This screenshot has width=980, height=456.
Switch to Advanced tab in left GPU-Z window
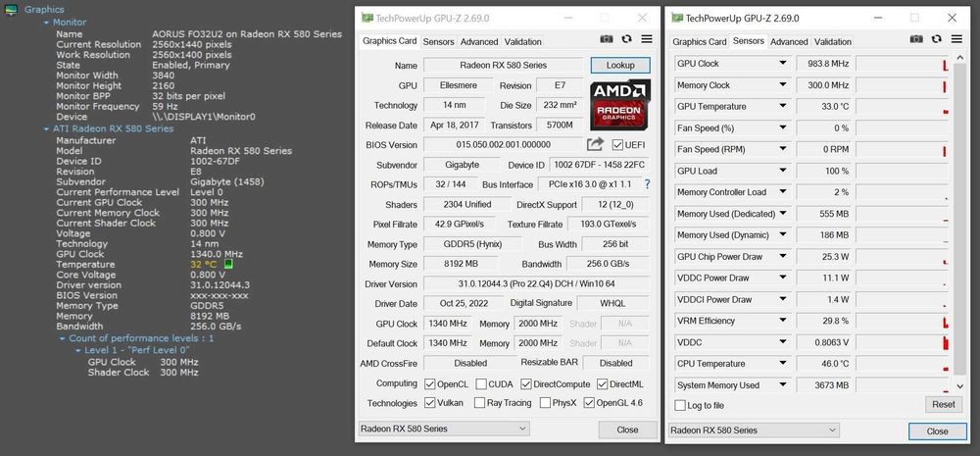[479, 42]
